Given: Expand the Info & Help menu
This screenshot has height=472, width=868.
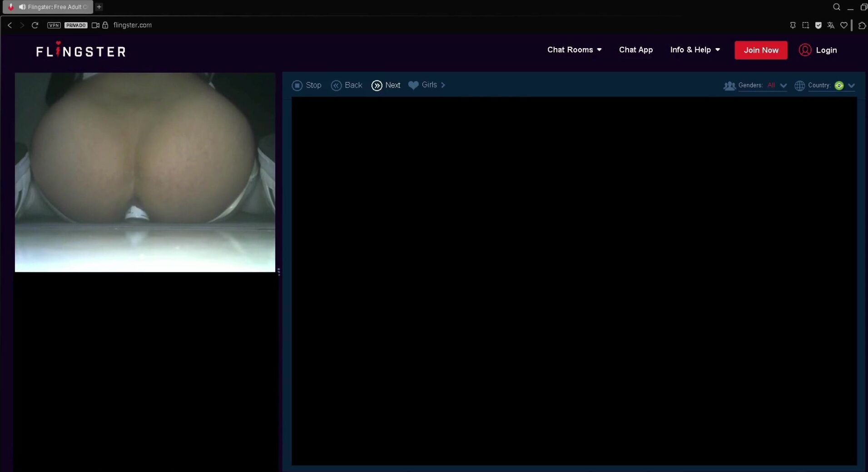Looking at the screenshot, I should pos(695,50).
